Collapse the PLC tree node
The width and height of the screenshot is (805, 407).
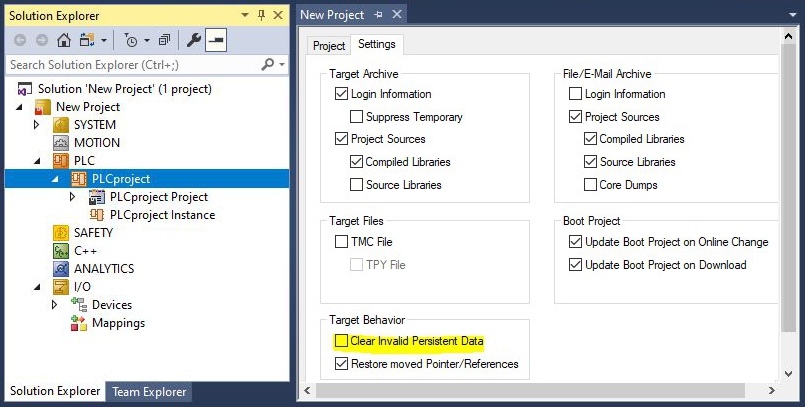37,161
